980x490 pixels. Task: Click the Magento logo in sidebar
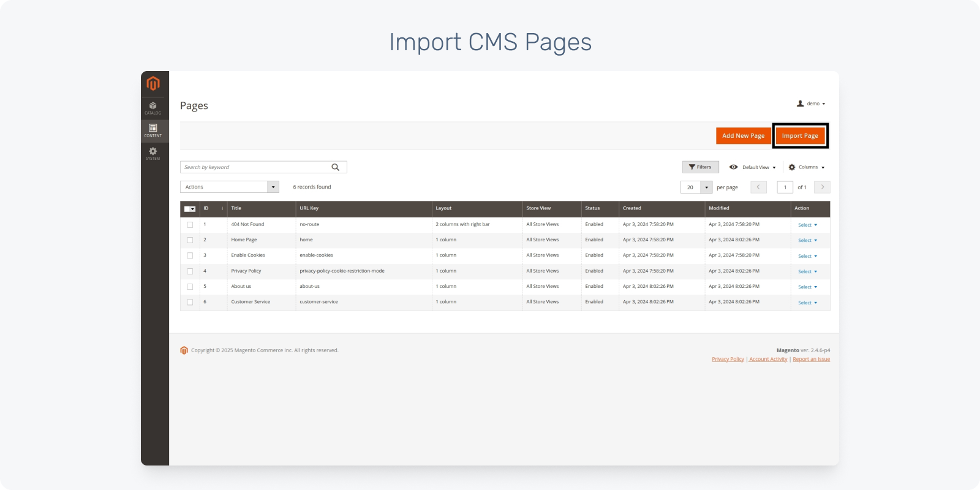point(153,83)
